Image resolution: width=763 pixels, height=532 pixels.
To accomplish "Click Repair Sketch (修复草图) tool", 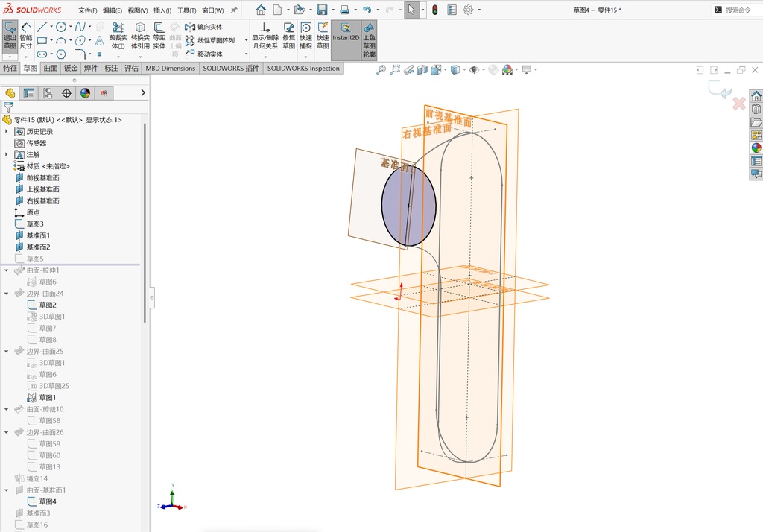I will click(288, 36).
